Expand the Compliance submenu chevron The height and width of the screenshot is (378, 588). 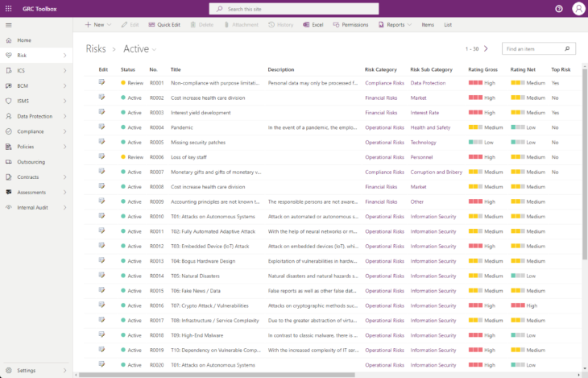tap(65, 131)
